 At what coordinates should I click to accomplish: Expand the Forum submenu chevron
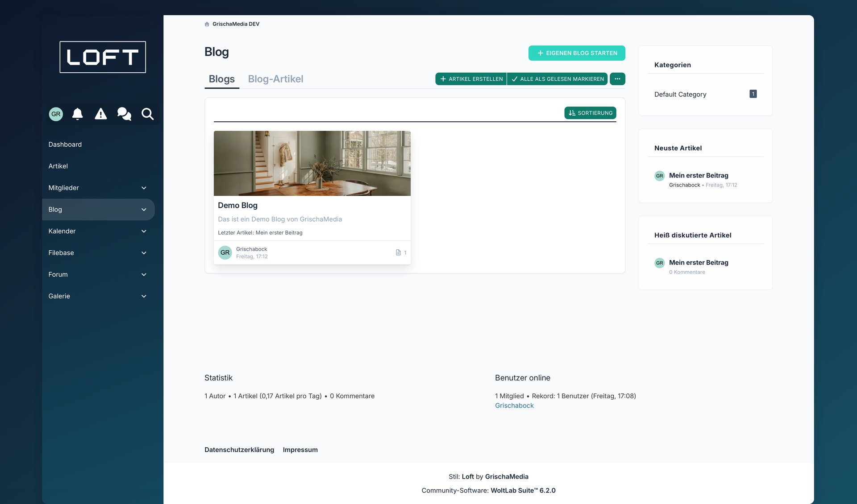(144, 274)
